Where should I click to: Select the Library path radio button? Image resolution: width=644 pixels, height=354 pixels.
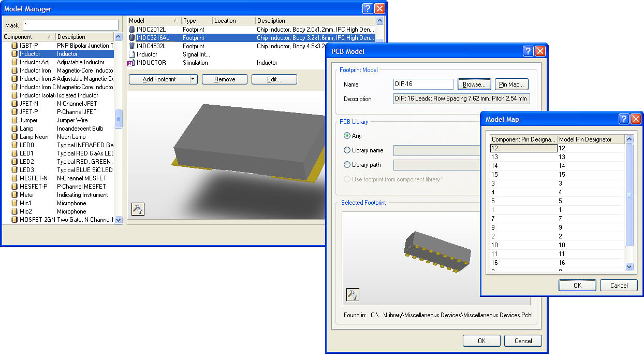(x=347, y=165)
